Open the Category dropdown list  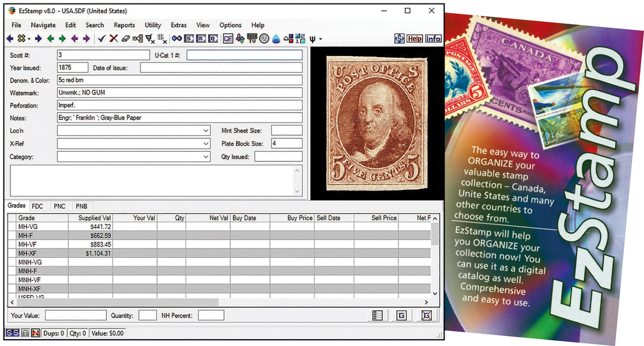click(206, 156)
